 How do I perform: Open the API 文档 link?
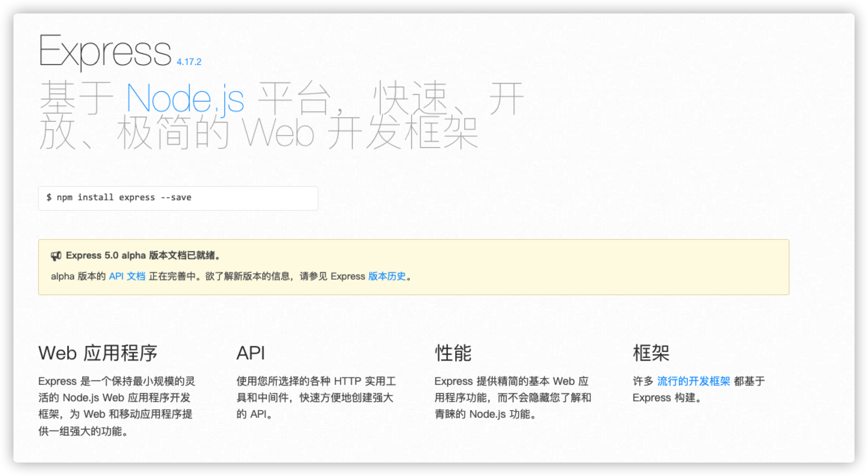[x=127, y=276]
